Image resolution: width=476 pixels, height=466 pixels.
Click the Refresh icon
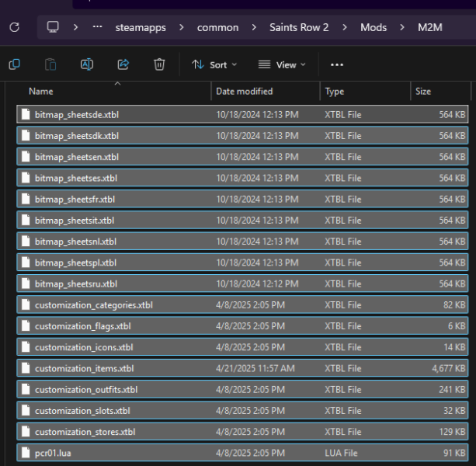pyautogui.click(x=14, y=27)
